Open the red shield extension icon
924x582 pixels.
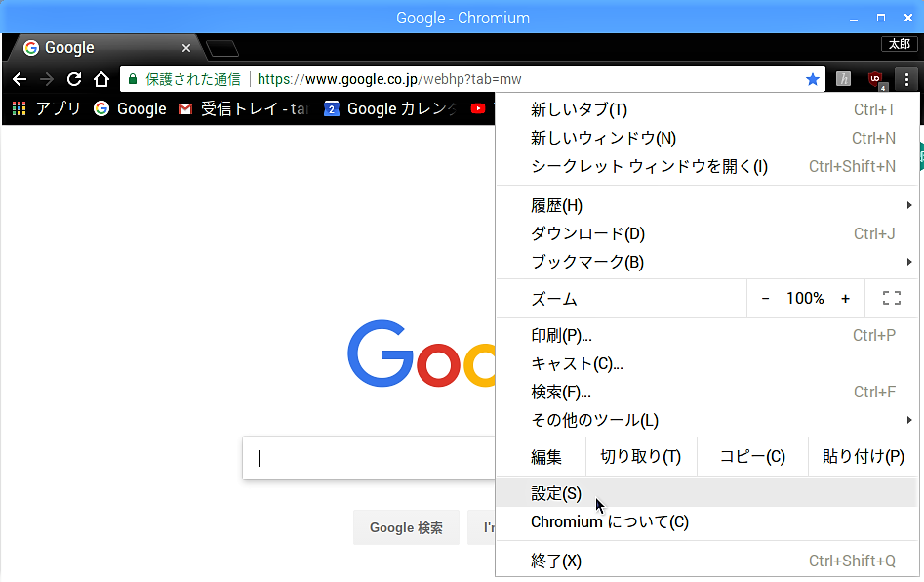click(877, 80)
